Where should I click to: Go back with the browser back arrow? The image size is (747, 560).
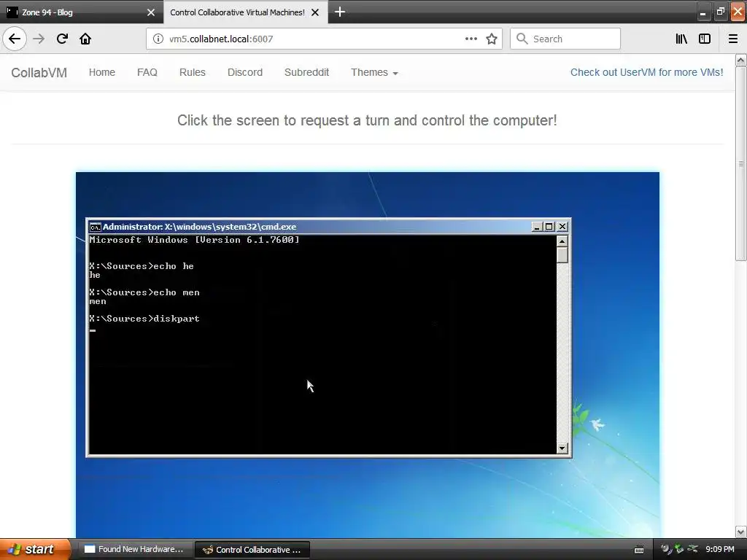[15, 39]
